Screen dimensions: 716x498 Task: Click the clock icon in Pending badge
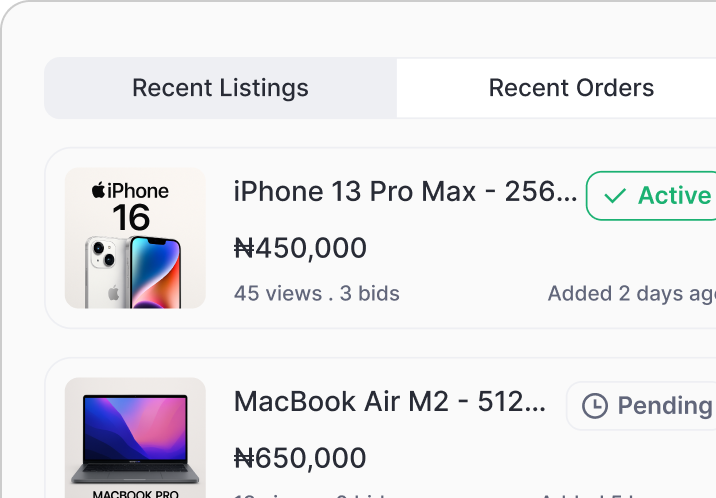coord(595,406)
